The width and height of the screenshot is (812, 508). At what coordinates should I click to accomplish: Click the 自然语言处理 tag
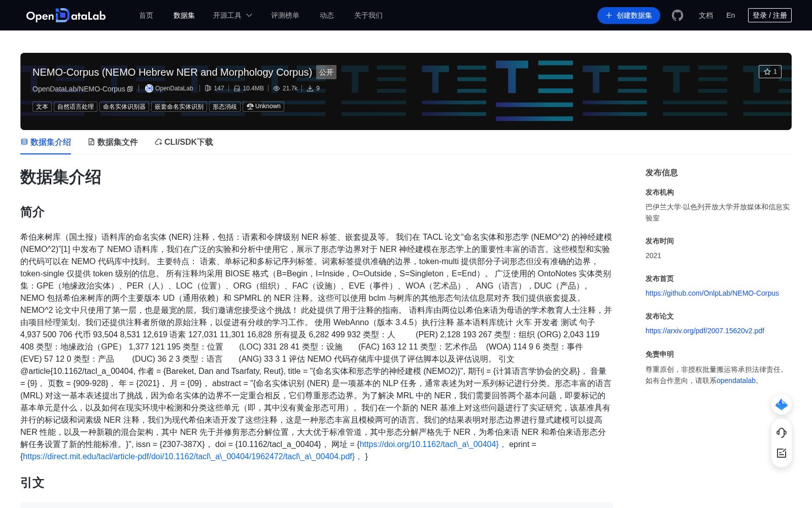(76, 107)
